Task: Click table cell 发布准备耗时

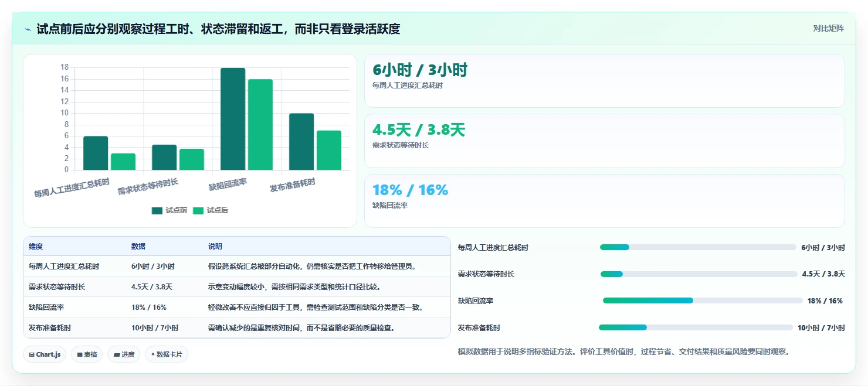Action: click(x=50, y=327)
